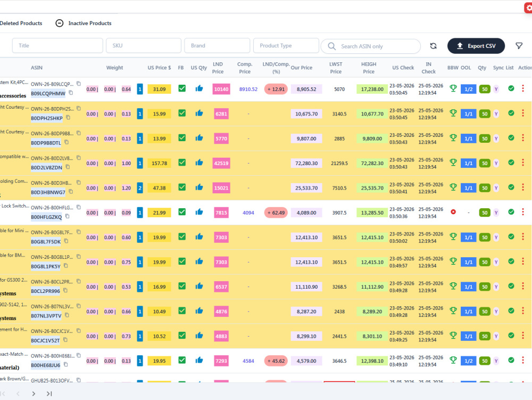The image size is (532, 400).
Task: Open Action menu for B00HFLGZKQ row
Action: (x=523, y=212)
